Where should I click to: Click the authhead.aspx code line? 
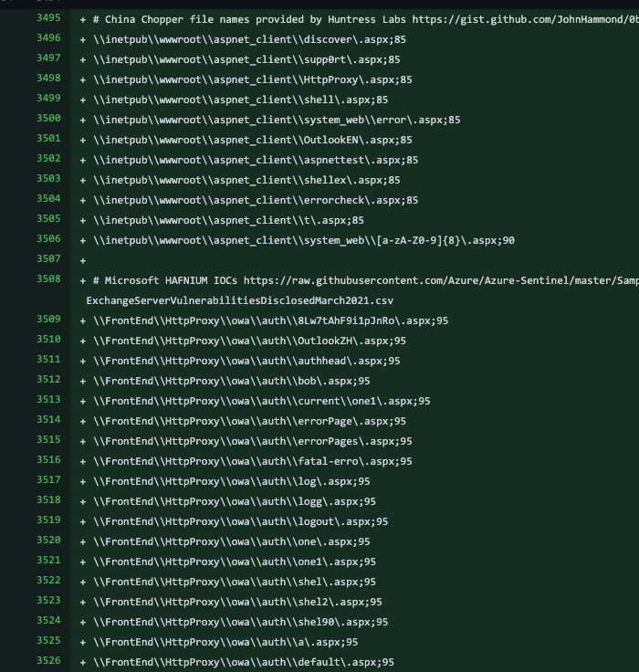click(x=246, y=360)
